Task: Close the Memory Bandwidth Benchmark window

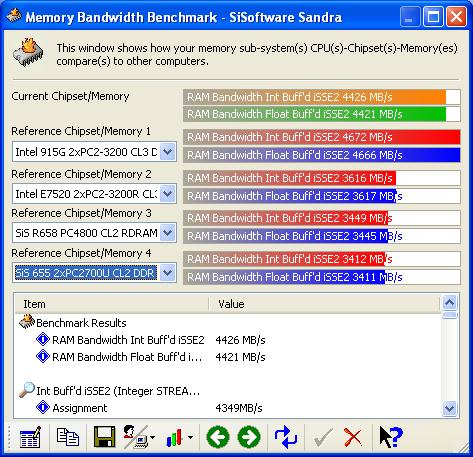Action: pyautogui.click(x=456, y=16)
